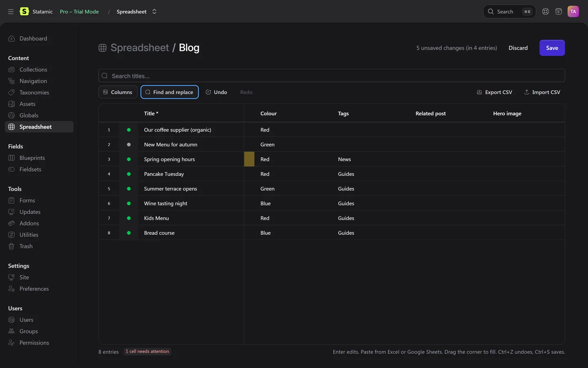
Task: Click the Dashboard icon in sidebar
Action: [11, 38]
